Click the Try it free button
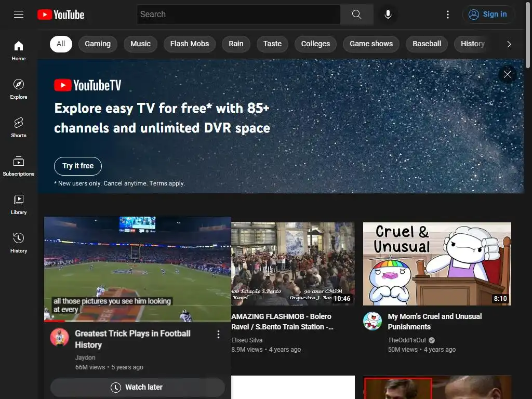Screen dimensions: 532x399 click(x=78, y=166)
